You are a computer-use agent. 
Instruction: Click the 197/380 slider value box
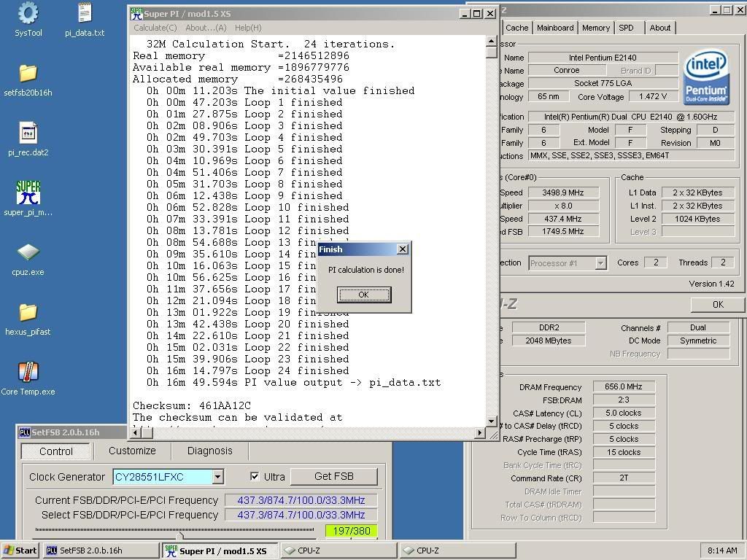(351, 531)
